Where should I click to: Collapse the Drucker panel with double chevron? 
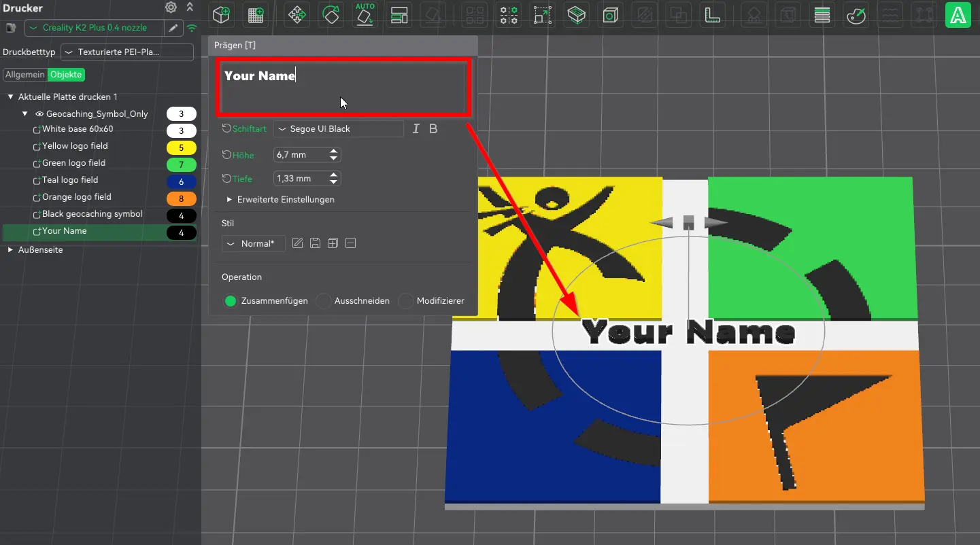click(x=190, y=7)
